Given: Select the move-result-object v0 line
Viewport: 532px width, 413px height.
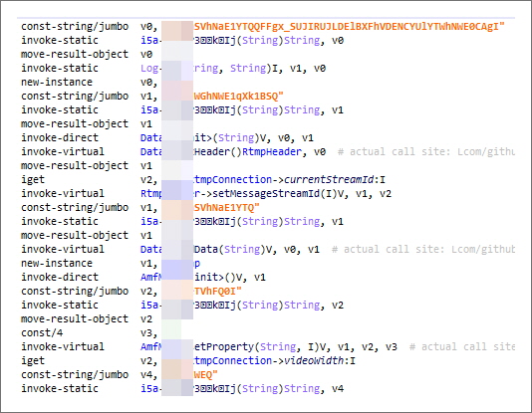Looking at the screenshot, I should [x=87, y=54].
